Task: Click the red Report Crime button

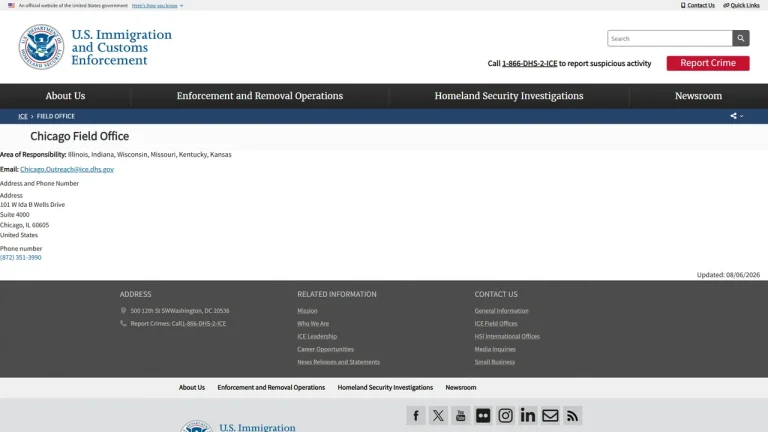Action: tap(708, 63)
